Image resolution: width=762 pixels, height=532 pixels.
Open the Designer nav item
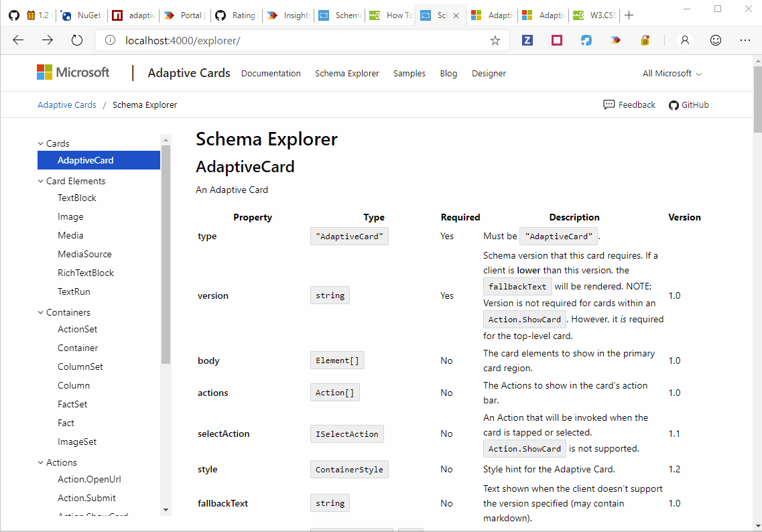tap(489, 73)
